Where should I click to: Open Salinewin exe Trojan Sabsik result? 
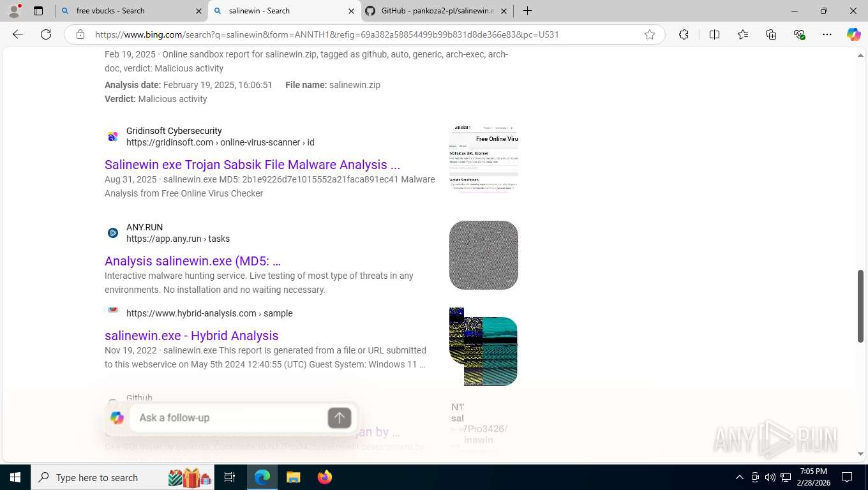(252, 165)
